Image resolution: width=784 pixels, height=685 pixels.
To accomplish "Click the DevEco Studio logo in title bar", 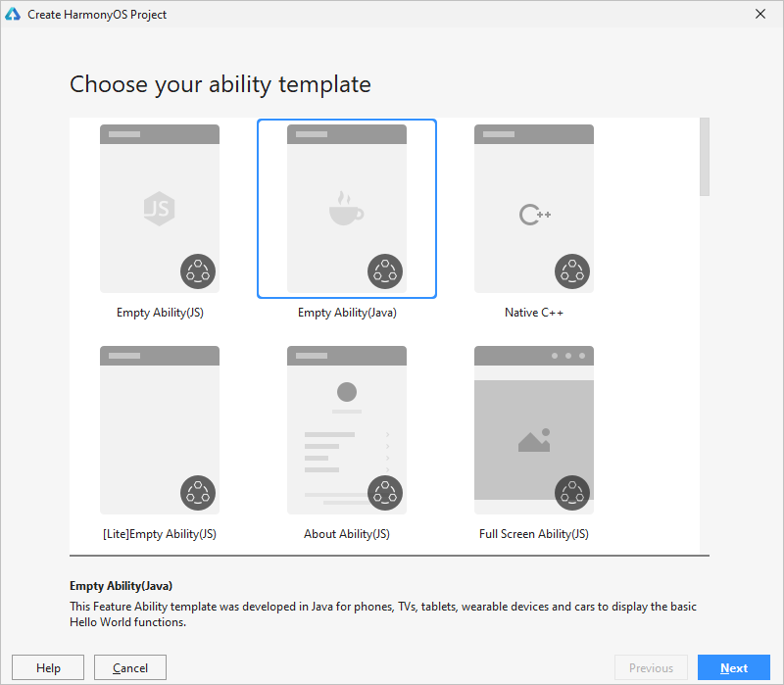I will point(13,14).
